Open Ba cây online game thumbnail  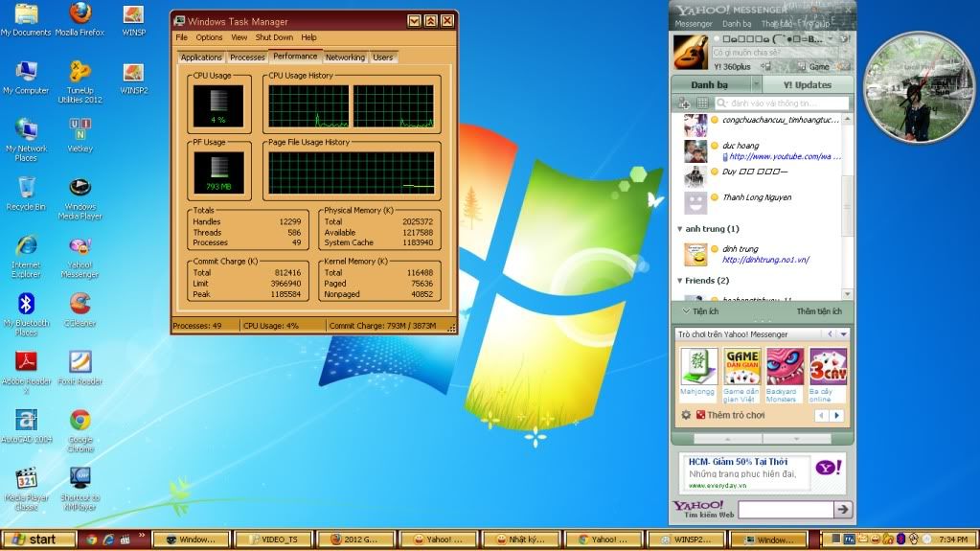point(828,366)
